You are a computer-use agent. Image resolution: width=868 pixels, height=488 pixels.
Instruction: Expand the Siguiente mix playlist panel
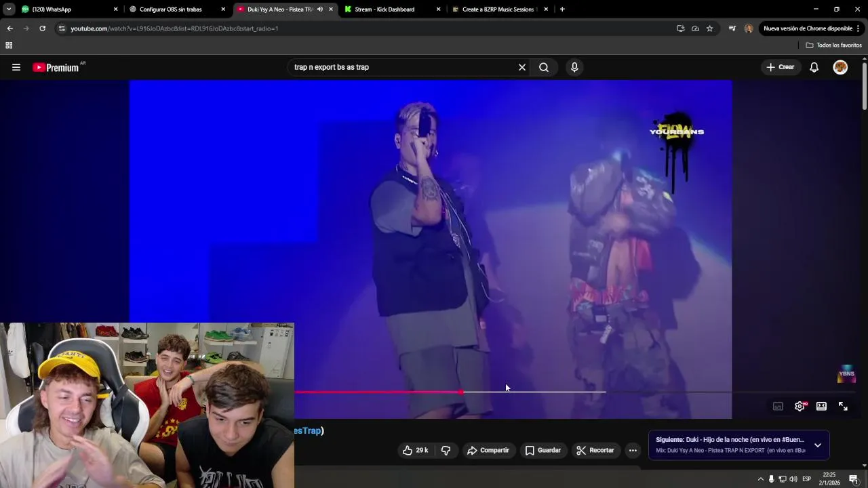click(818, 445)
